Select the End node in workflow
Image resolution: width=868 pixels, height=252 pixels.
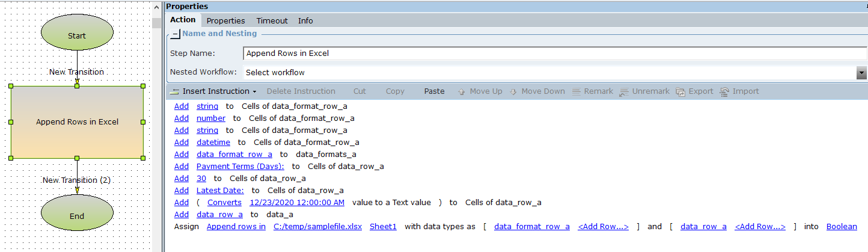(x=77, y=216)
